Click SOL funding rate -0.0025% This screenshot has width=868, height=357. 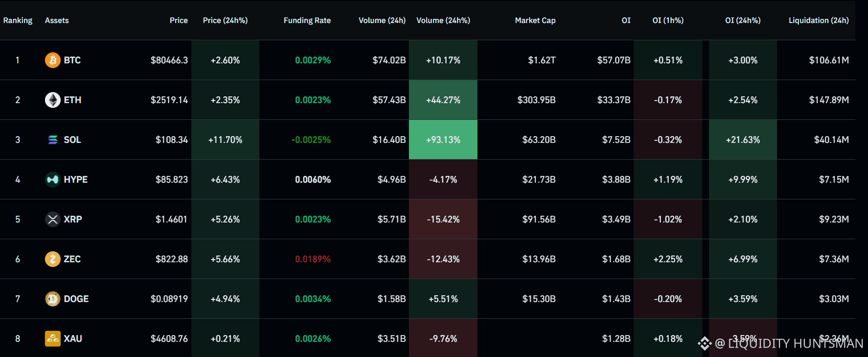[311, 140]
